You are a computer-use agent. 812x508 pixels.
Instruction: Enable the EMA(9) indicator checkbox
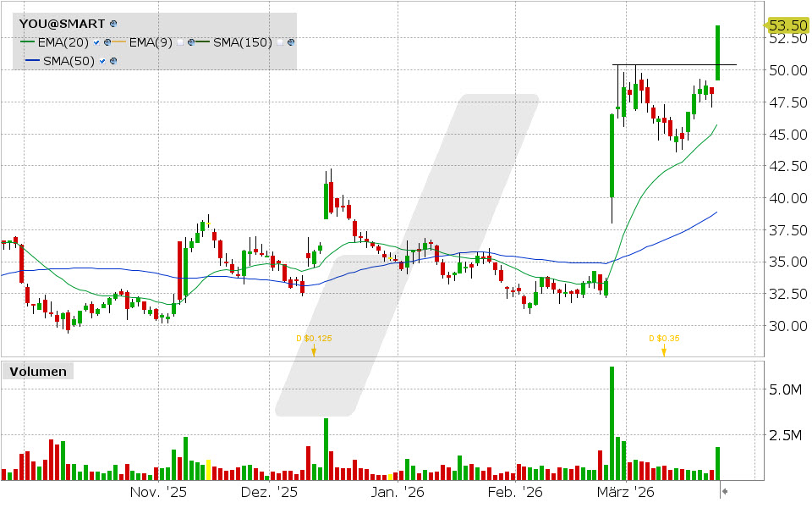click(181, 42)
